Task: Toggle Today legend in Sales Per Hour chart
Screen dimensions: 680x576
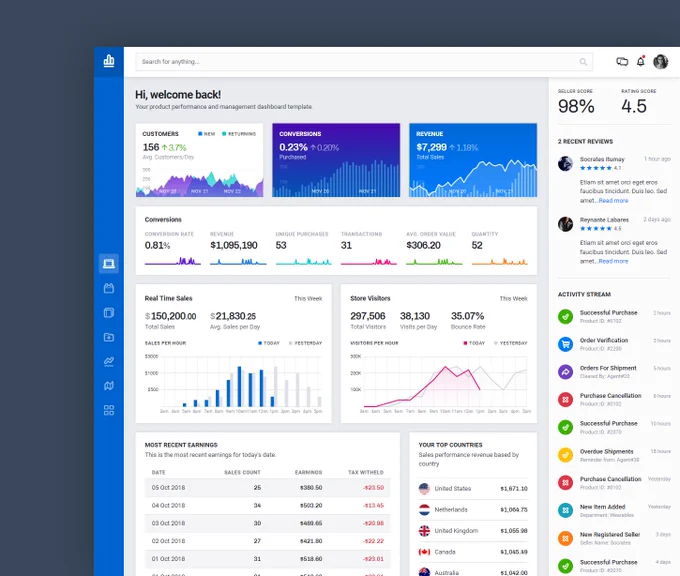Action: click(x=269, y=343)
